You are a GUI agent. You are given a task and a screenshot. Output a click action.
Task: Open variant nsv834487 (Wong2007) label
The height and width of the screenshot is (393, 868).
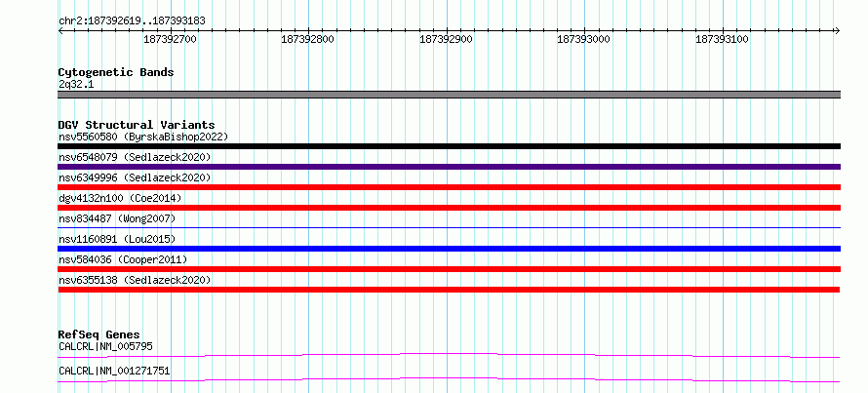(x=117, y=218)
